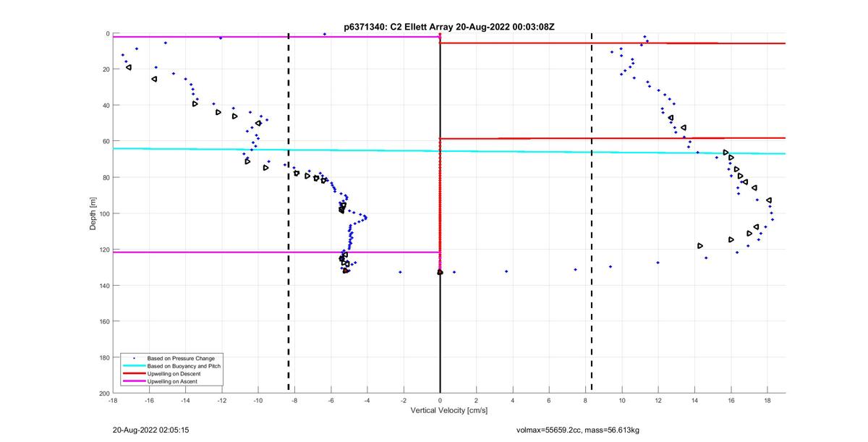Click the depth axis tick label '100'
This screenshot has height=442, width=868.
[x=104, y=213]
